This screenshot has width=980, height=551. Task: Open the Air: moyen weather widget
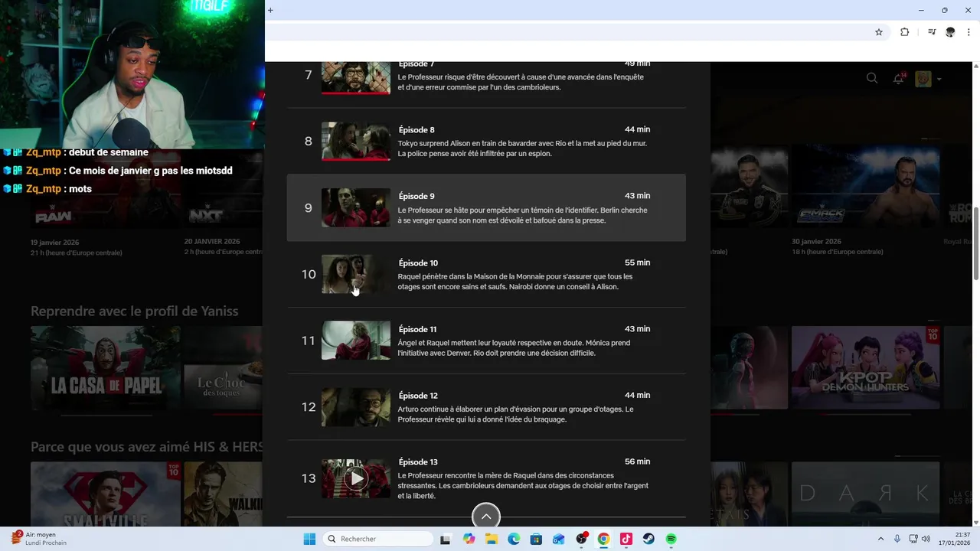pos(38,539)
